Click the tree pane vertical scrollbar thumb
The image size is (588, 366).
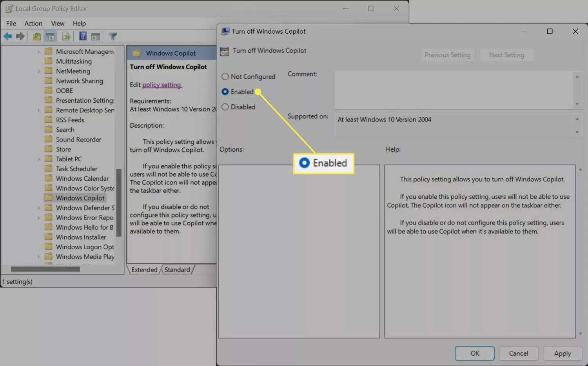tap(119, 203)
